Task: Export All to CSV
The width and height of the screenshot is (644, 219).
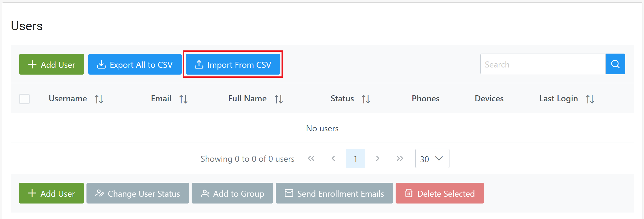Action: click(135, 64)
